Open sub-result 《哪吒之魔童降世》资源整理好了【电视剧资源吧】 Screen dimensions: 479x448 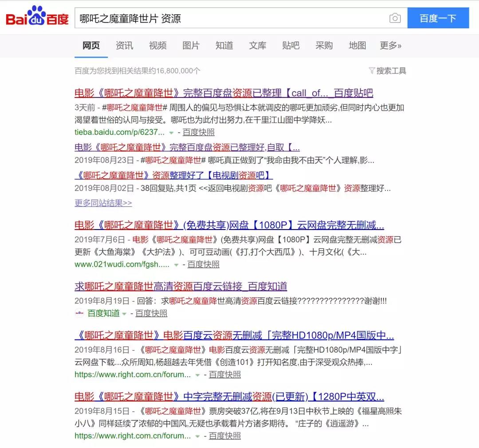click(174, 175)
